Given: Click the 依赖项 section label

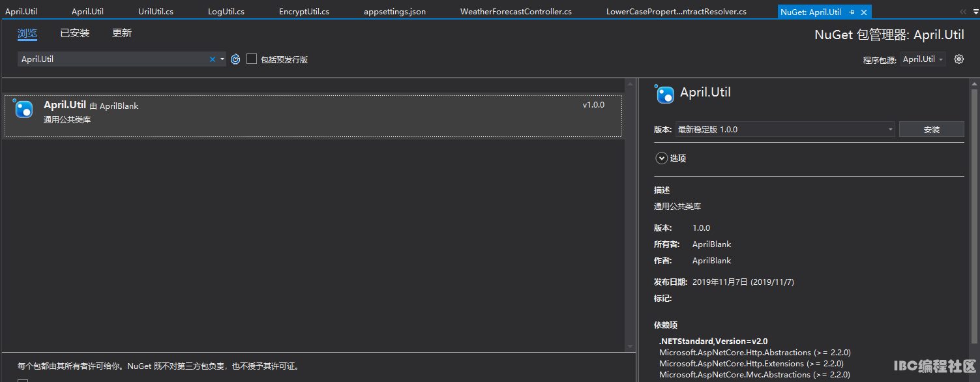Looking at the screenshot, I should (666, 325).
